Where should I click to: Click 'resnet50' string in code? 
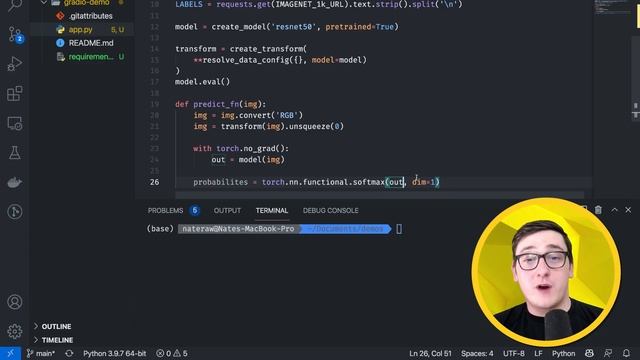coord(294,27)
